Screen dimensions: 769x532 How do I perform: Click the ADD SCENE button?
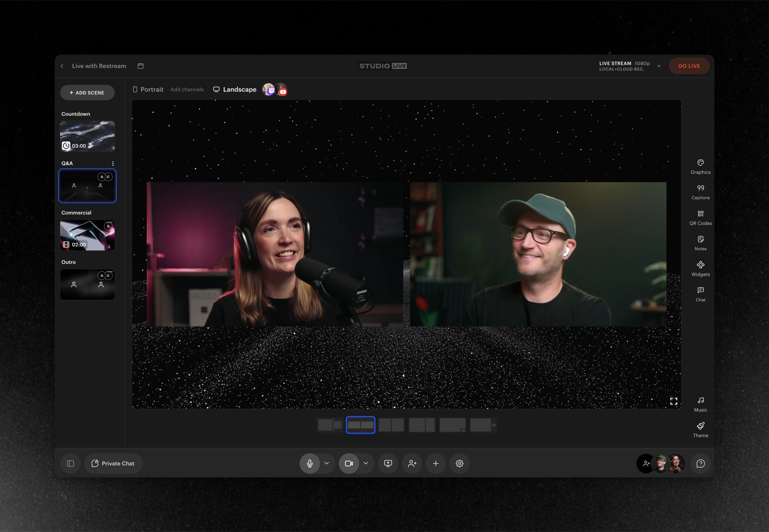click(87, 92)
